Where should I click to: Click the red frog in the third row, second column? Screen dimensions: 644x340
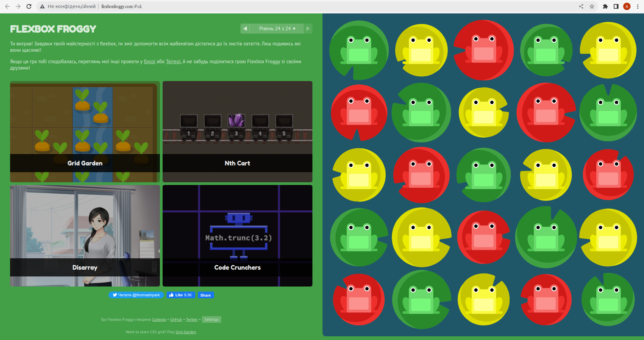pos(421,174)
